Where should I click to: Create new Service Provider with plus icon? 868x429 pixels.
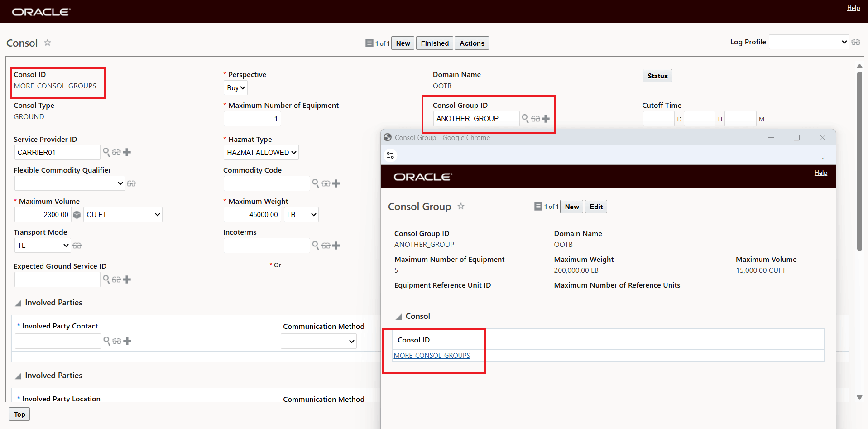(x=127, y=153)
